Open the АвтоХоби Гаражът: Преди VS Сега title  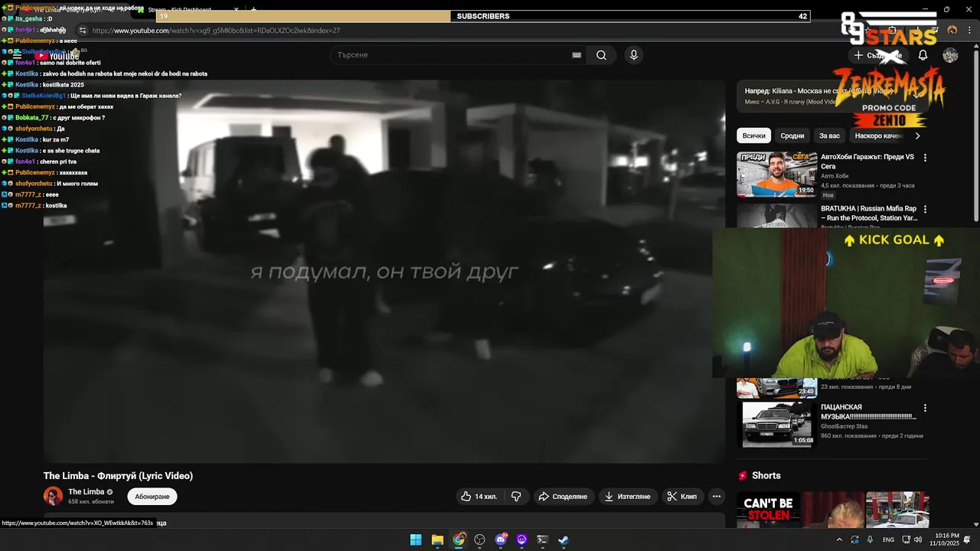coord(867,161)
